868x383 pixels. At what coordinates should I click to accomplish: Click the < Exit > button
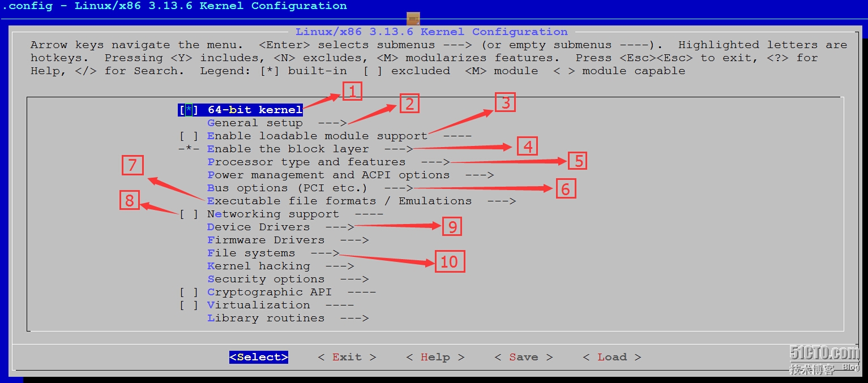point(347,357)
